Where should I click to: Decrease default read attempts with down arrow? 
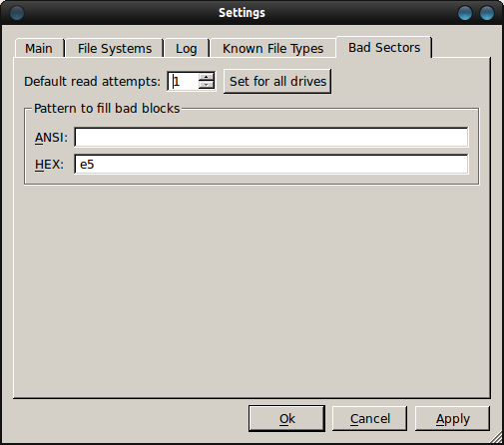[207, 85]
